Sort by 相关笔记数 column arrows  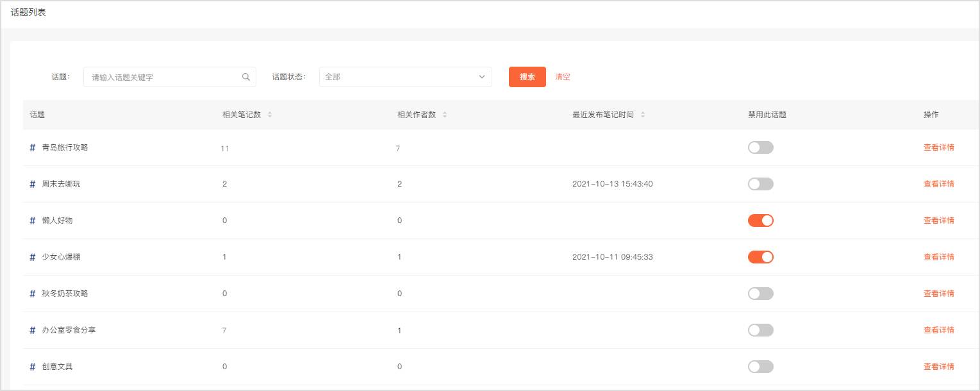pyautogui.click(x=269, y=115)
